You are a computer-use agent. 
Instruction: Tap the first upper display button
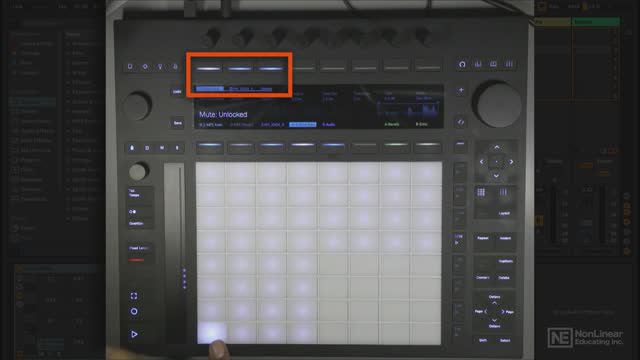[209, 68]
